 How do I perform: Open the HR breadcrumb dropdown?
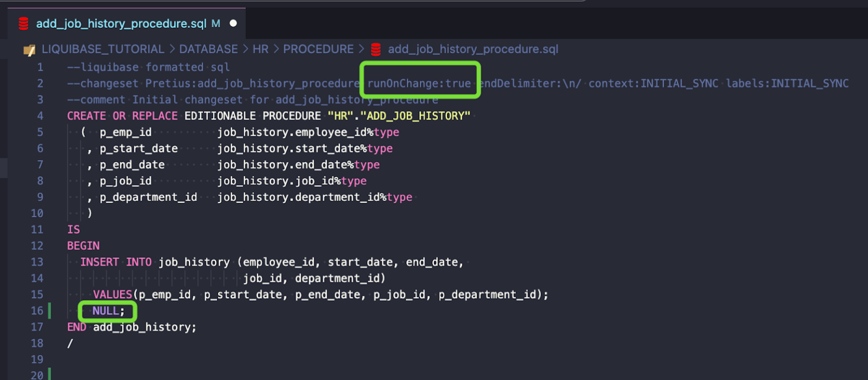click(261, 49)
